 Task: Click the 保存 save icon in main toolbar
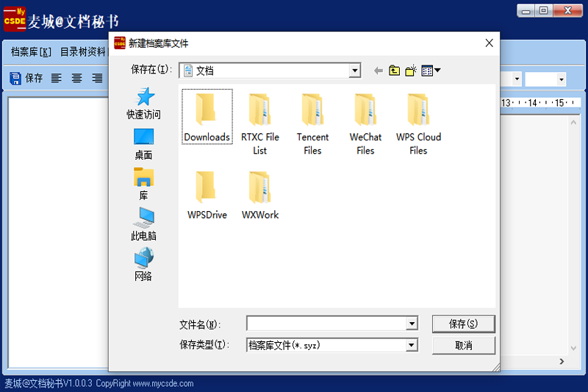26,78
